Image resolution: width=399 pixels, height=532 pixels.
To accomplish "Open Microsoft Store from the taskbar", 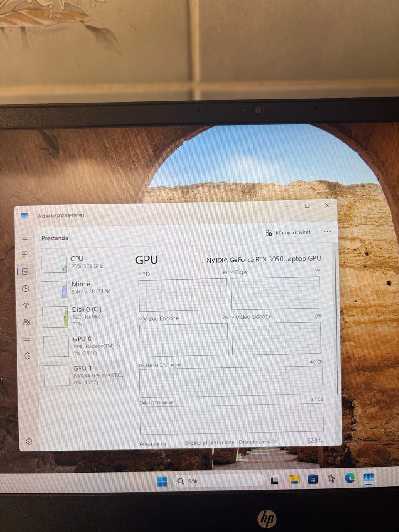I will coord(313,479).
